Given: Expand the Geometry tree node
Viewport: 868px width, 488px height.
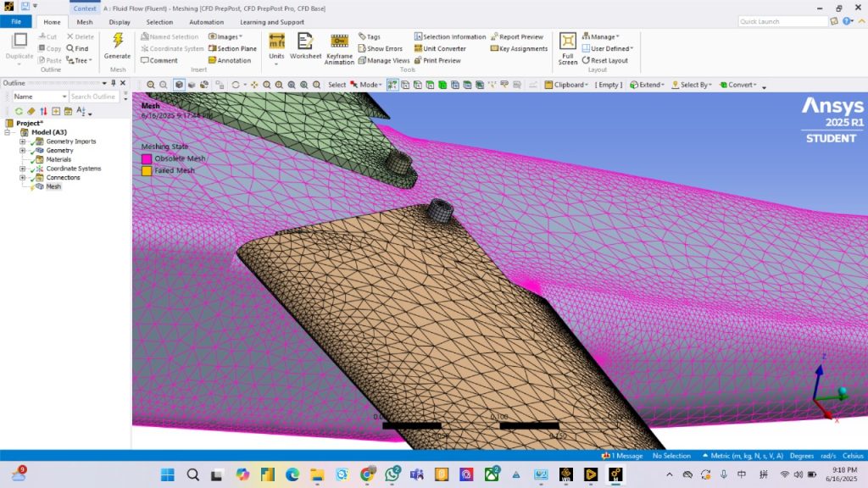Looking at the screenshot, I should pos(23,151).
